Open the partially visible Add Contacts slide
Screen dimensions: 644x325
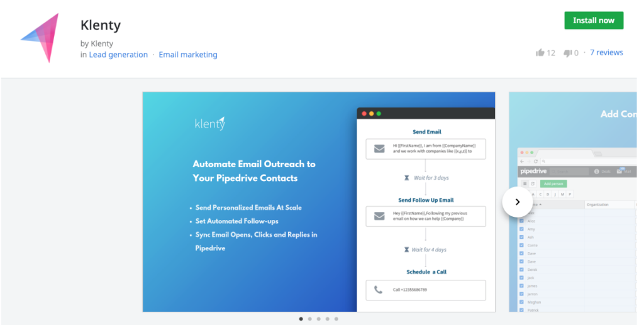(x=573, y=202)
